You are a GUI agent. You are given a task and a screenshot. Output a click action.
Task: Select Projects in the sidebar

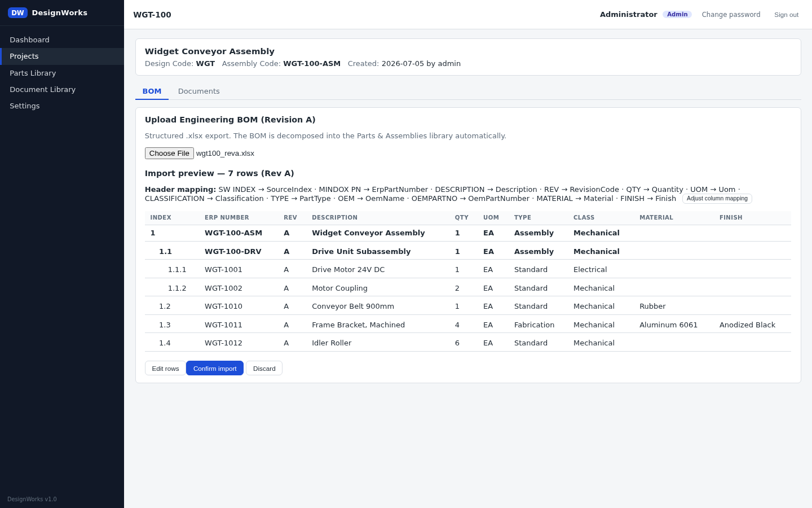tap(62, 56)
